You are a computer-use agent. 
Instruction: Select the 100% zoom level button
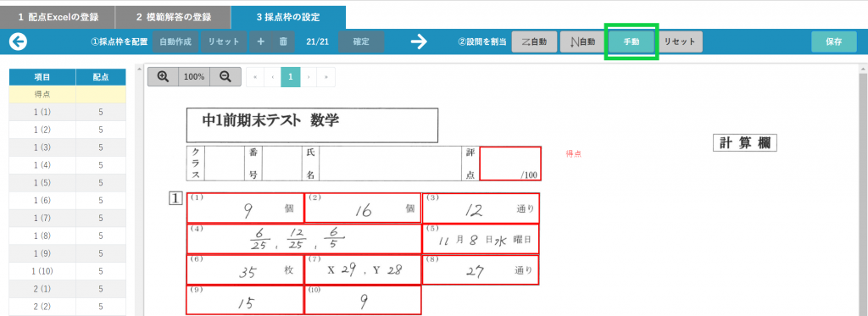(194, 77)
